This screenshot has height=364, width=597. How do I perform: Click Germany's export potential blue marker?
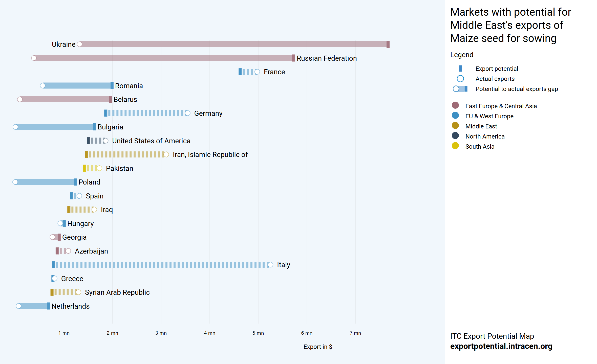coord(106,113)
